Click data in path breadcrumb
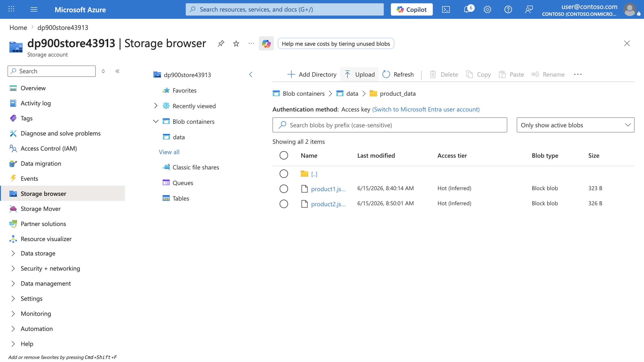Screen dimensions: 644x362 (352, 94)
